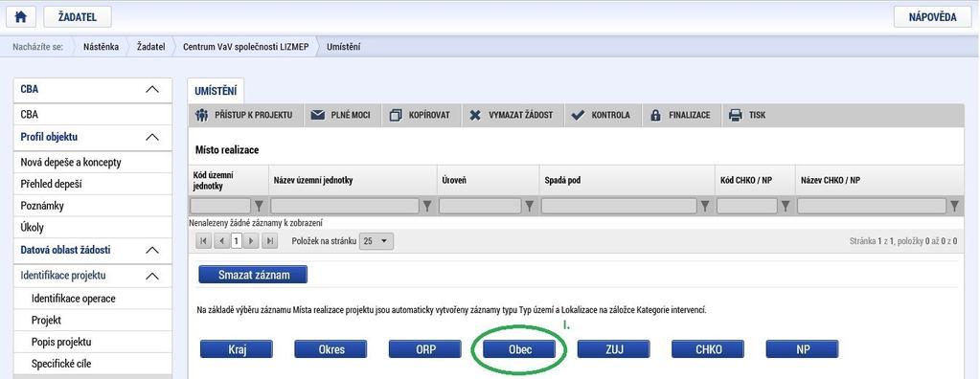
Task: Open filter icon for Kód územní jednotky
Action: (260, 206)
